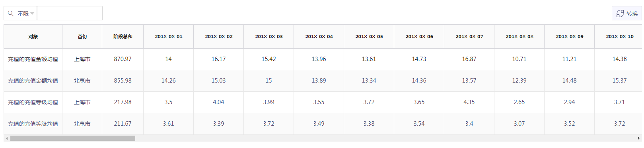
Task: Select first 充值的充值金额均值 row label
Action: pos(33,59)
